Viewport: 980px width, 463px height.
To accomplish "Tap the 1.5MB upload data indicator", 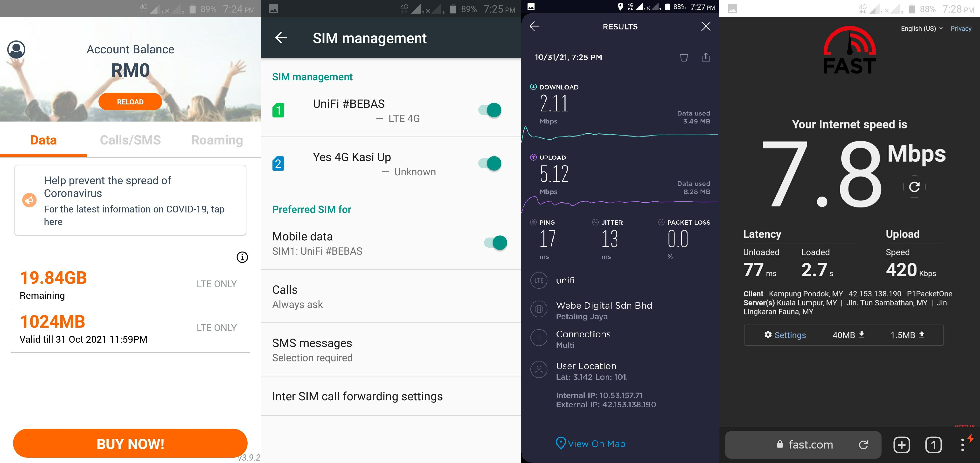I will pos(907,335).
